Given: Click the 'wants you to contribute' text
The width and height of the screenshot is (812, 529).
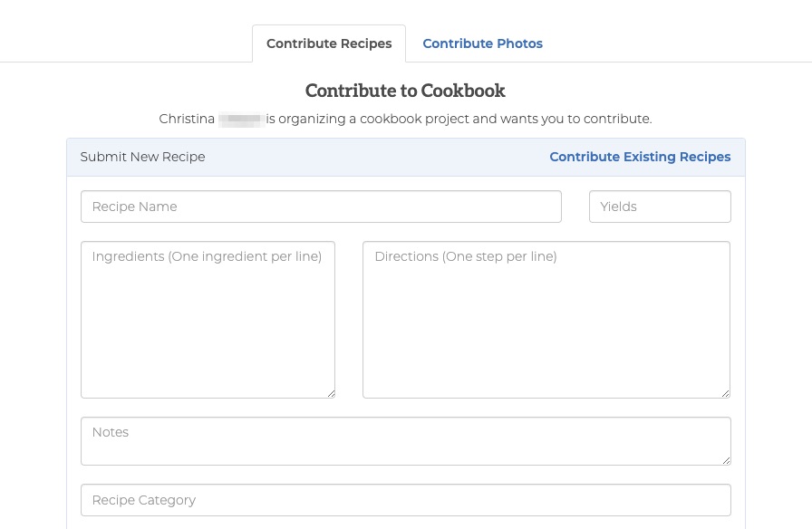Looking at the screenshot, I should (575, 119).
